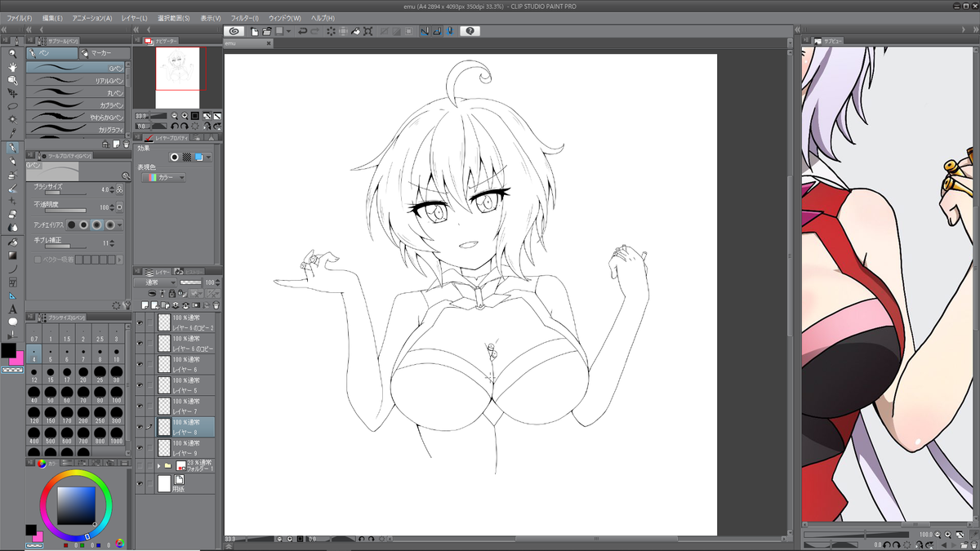Open the 編集(E) menu

(52, 18)
